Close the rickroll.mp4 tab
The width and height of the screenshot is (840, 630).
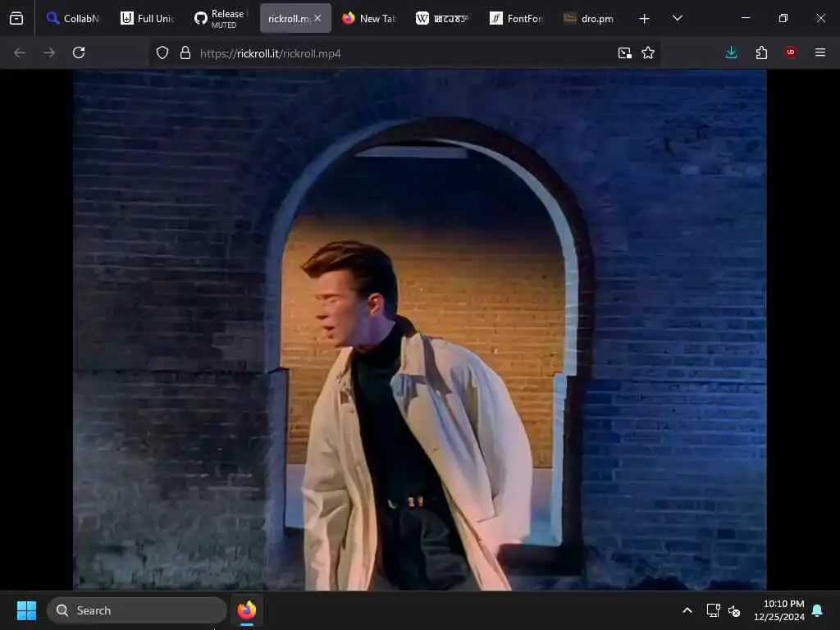317,19
